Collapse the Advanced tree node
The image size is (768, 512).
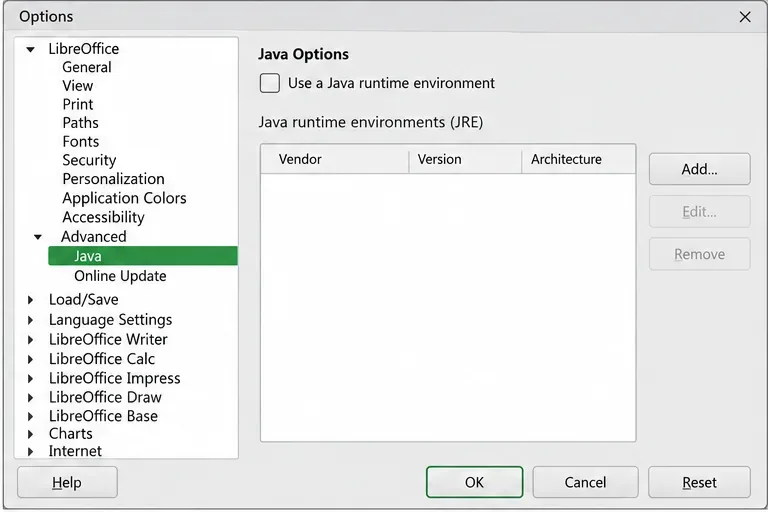38,237
